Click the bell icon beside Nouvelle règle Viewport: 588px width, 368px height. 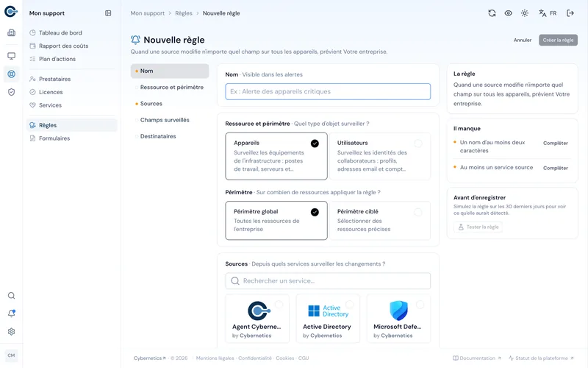click(x=135, y=40)
